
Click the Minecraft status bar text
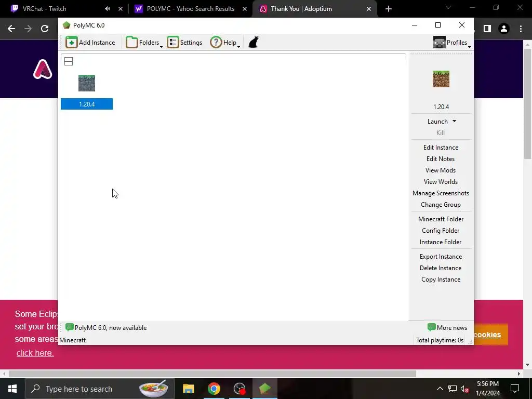pyautogui.click(x=72, y=340)
